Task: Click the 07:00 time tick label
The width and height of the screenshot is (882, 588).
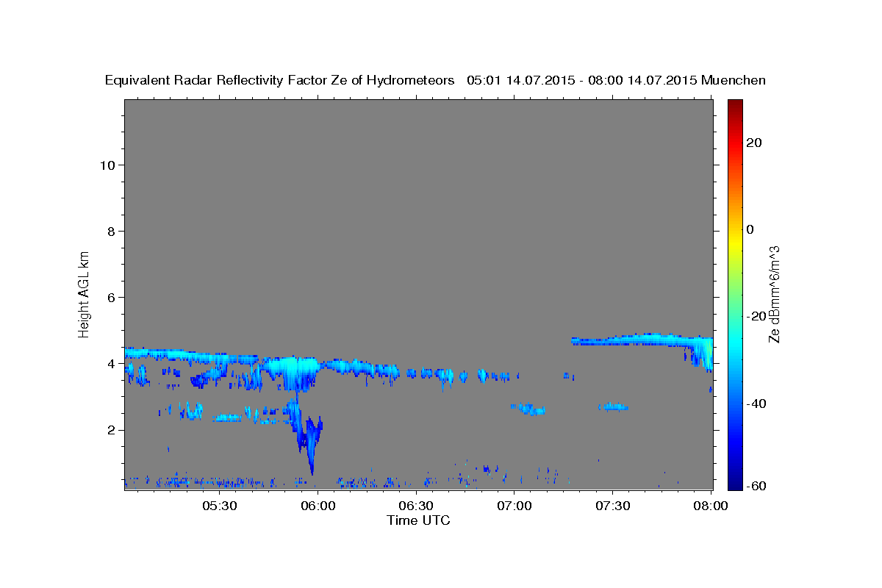Action: [514, 506]
